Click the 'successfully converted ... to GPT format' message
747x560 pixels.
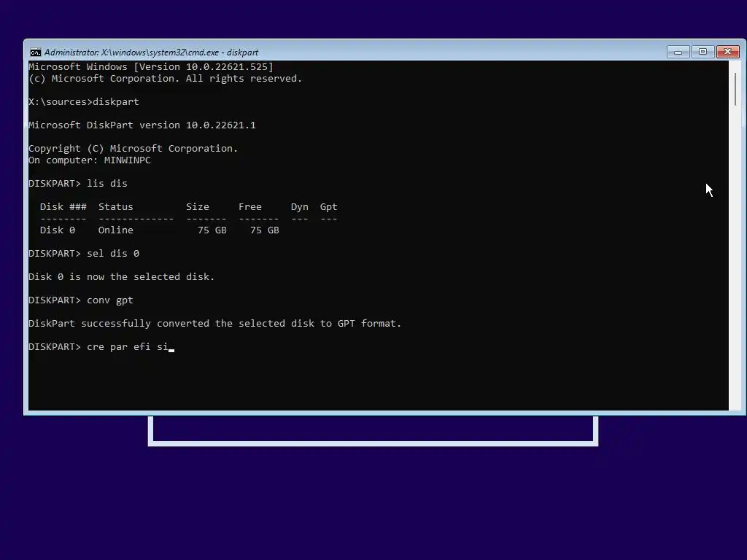click(215, 324)
